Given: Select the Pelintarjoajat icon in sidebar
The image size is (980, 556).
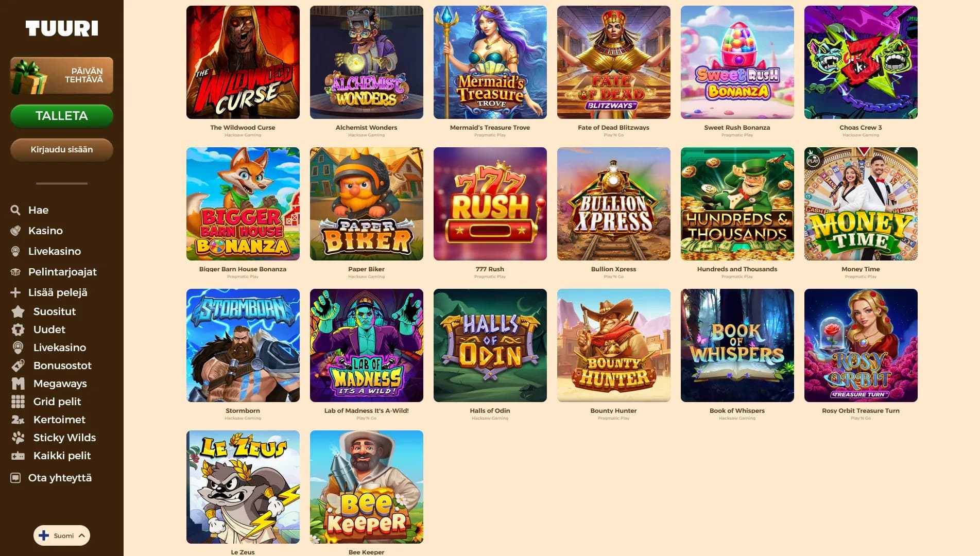Looking at the screenshot, I should (15, 272).
